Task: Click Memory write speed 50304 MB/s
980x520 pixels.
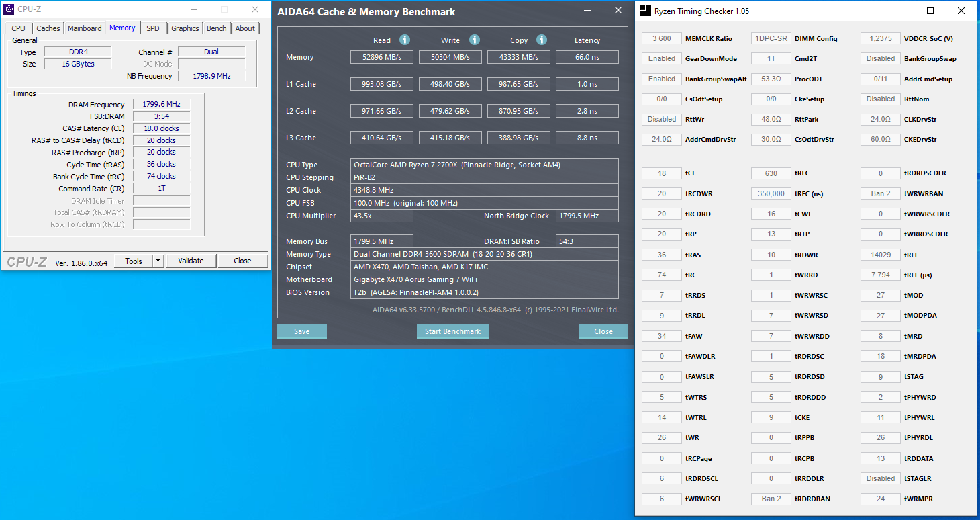Action: 450,57
